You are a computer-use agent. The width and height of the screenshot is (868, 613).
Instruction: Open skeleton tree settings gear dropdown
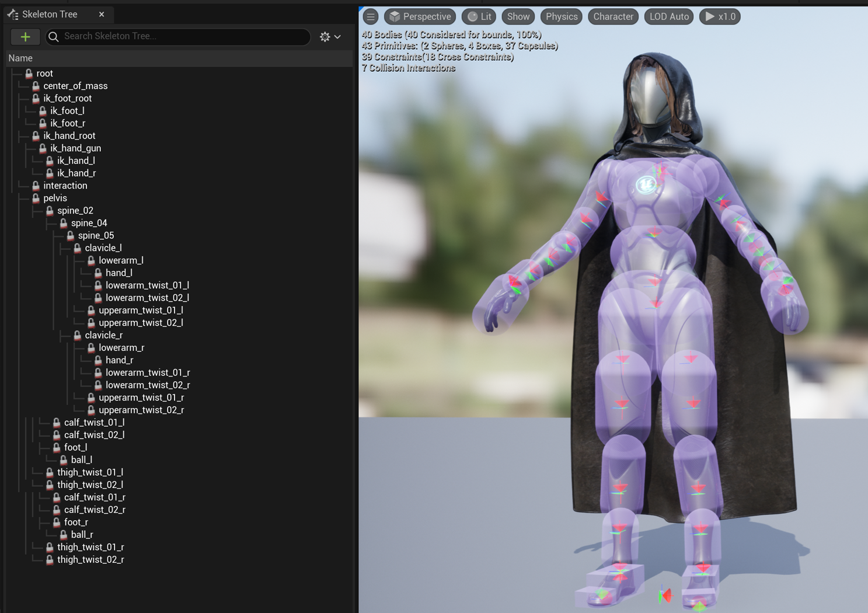click(x=330, y=37)
